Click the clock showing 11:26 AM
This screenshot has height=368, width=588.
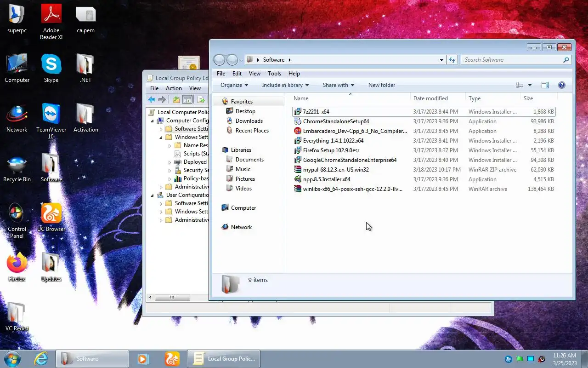pos(565,356)
